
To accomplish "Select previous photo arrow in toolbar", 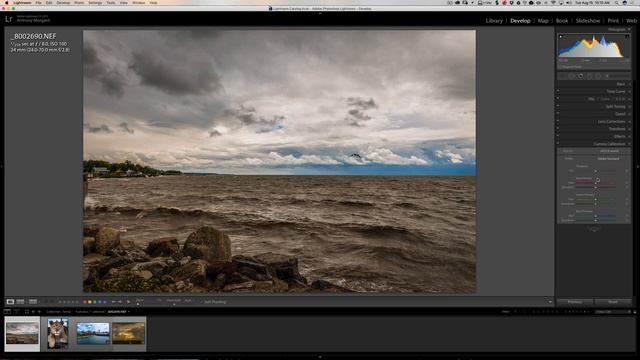I will (x=114, y=302).
